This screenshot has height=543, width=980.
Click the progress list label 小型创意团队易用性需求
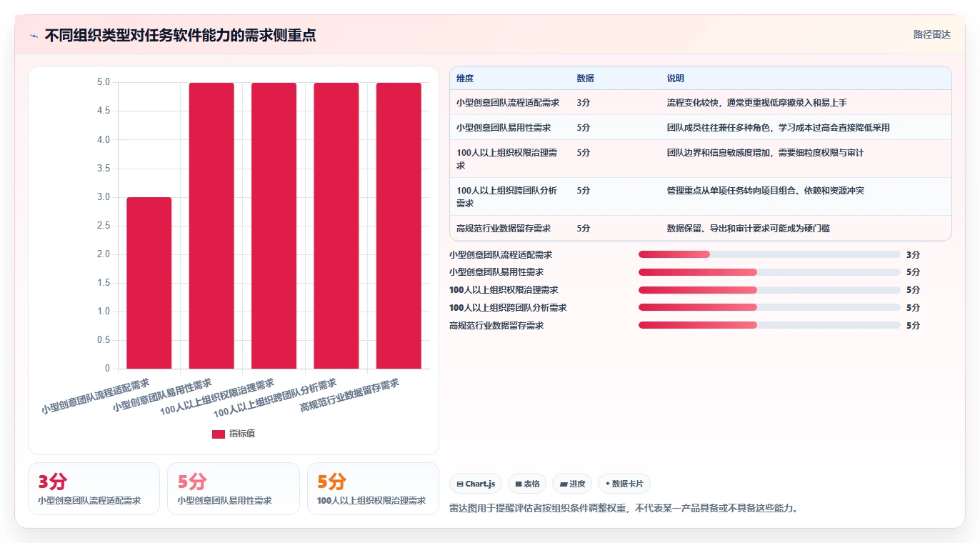(496, 272)
